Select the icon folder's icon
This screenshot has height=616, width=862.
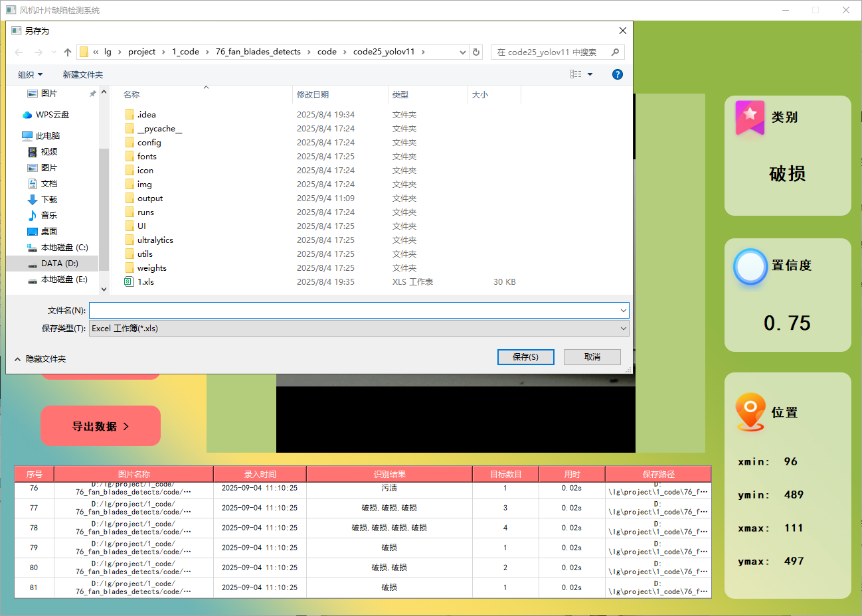(129, 170)
